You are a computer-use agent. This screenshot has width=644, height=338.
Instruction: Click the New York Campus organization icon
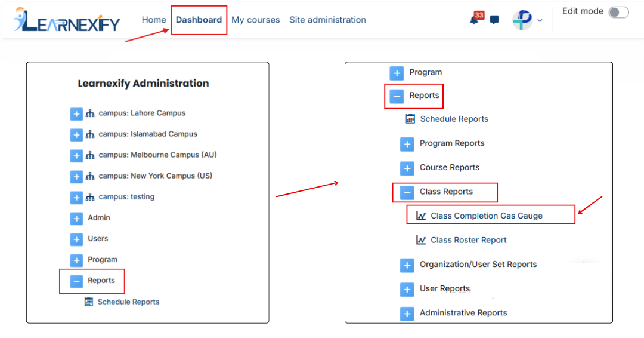pyautogui.click(x=90, y=176)
